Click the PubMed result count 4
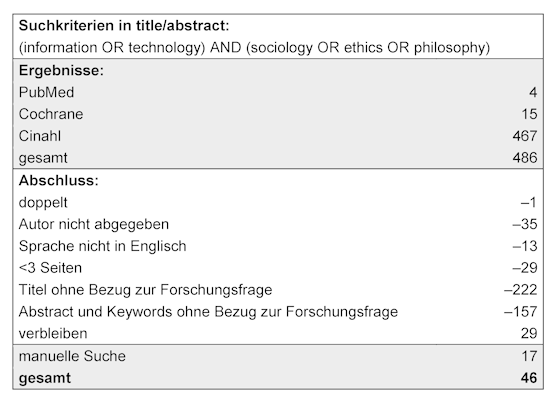Screen dimensions: 553x401 (x=533, y=92)
